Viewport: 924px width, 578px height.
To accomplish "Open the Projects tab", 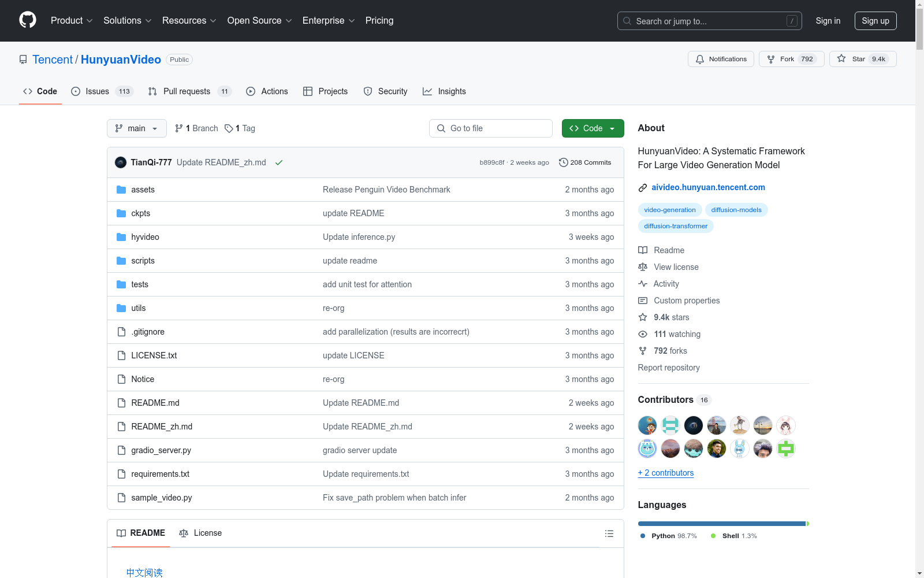I will [x=325, y=91].
